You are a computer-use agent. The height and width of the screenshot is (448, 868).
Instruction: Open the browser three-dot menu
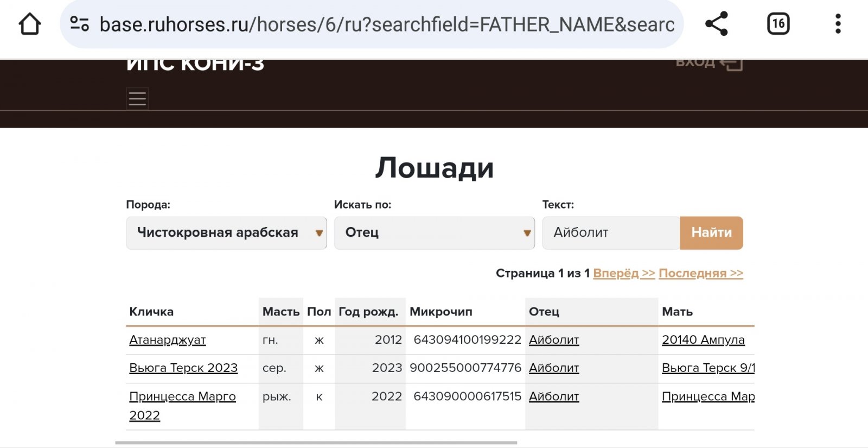pyautogui.click(x=838, y=24)
